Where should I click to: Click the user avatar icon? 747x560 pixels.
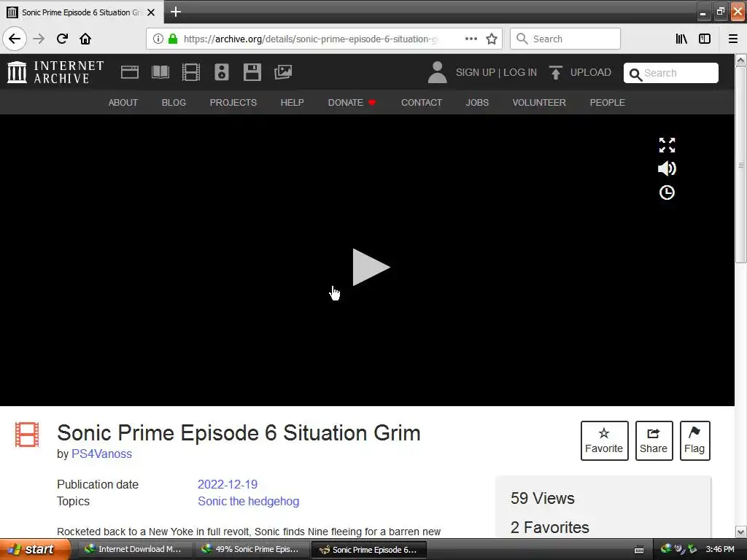tap(437, 72)
